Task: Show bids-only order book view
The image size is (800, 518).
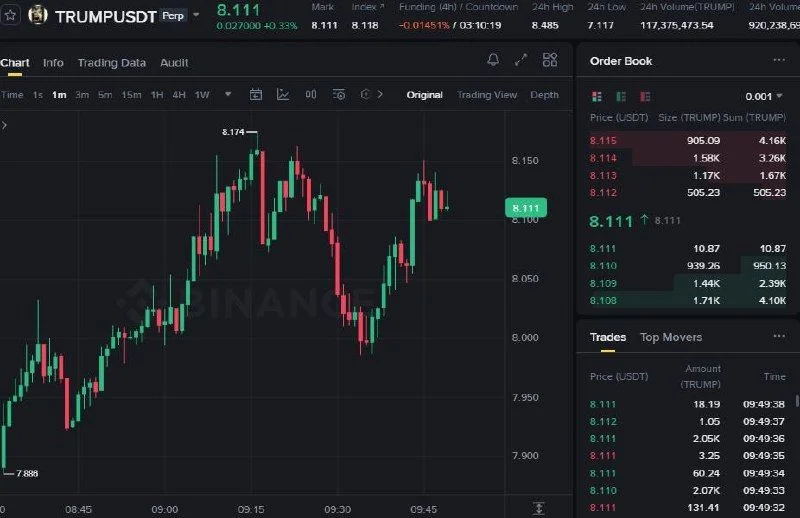Action: pos(621,96)
